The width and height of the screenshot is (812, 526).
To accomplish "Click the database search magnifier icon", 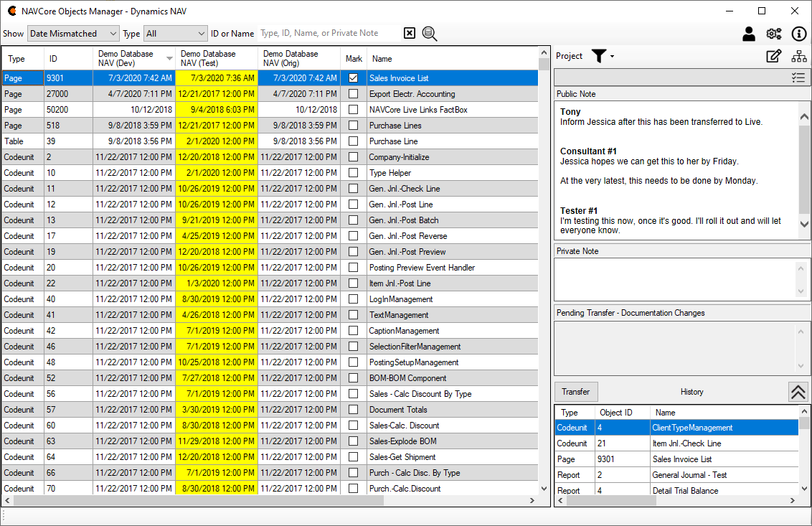I will pyautogui.click(x=430, y=33).
